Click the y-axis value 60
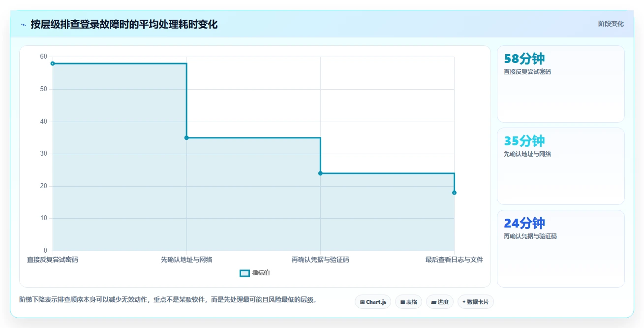 pyautogui.click(x=44, y=57)
